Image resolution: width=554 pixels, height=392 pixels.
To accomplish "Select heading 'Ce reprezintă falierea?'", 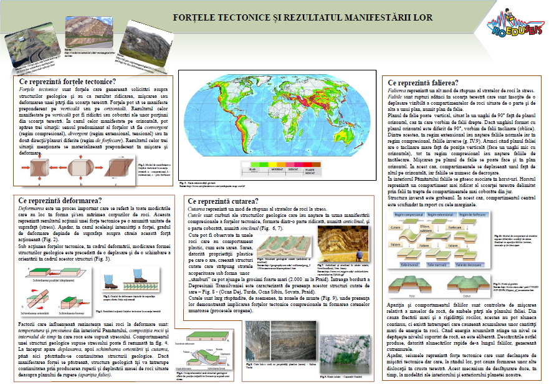I will click(x=423, y=83).
